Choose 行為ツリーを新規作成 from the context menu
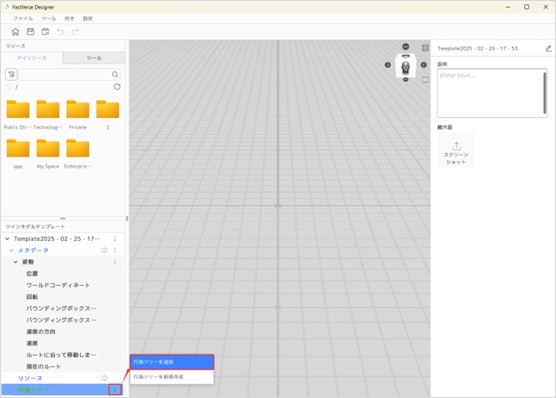Screen dimensions: 556x398 172,377
